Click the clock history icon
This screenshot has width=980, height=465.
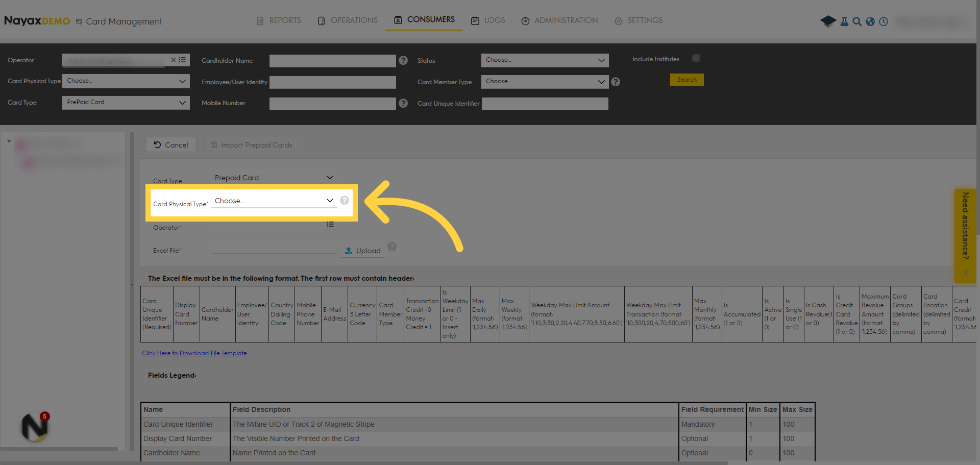click(884, 21)
